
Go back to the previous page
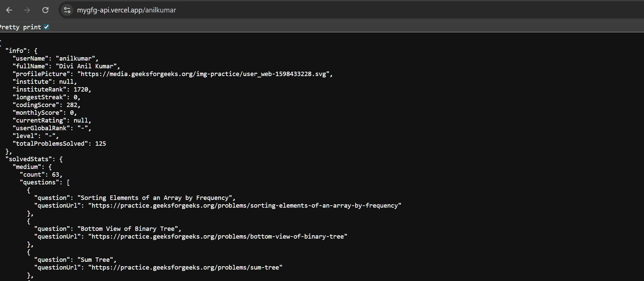point(9,10)
